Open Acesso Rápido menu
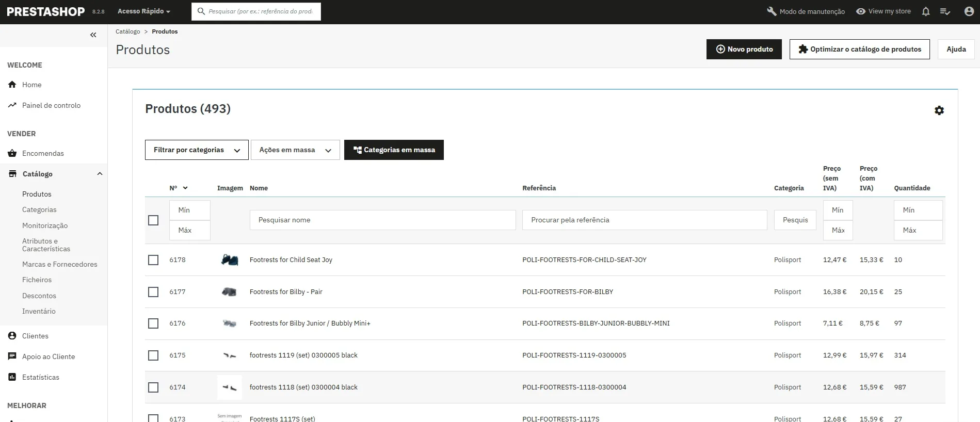Viewport: 980px width, 422px height. [x=144, y=11]
